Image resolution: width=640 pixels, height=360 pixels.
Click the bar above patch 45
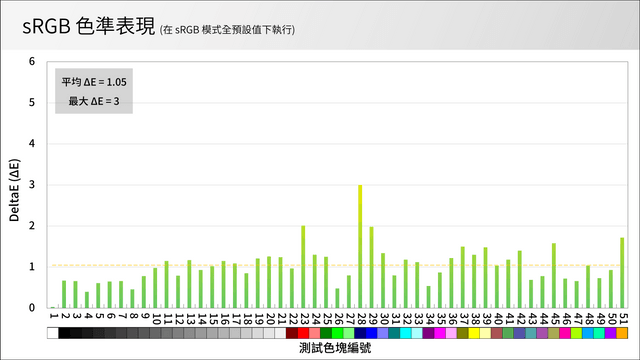click(554, 276)
